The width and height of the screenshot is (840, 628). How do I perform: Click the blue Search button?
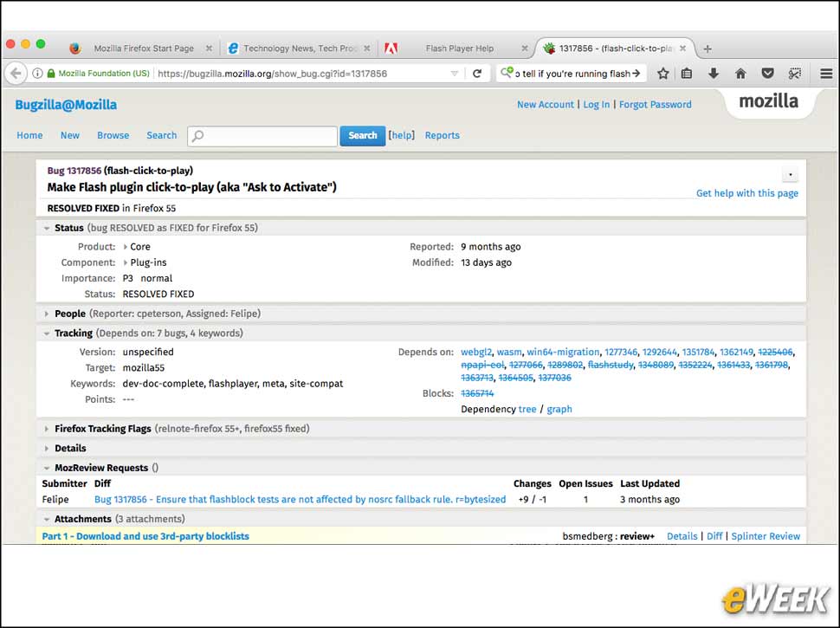[x=363, y=136]
